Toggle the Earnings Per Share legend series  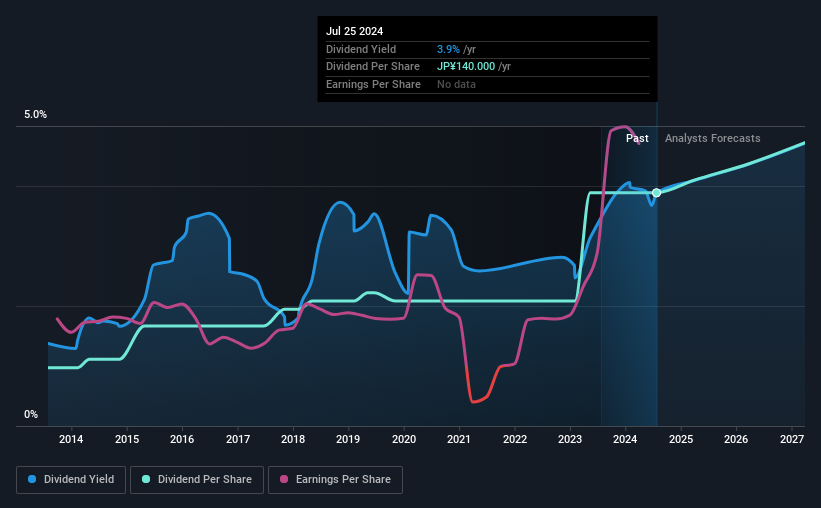335,480
